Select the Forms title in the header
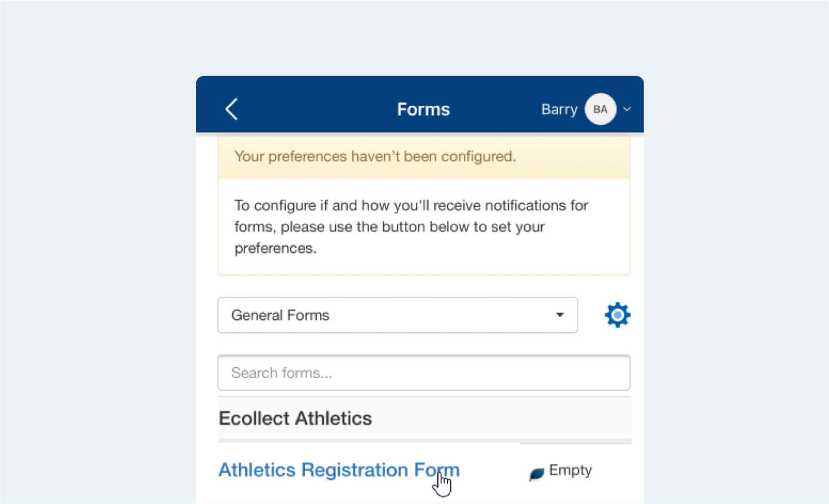This screenshot has height=504, width=829. 423,109
